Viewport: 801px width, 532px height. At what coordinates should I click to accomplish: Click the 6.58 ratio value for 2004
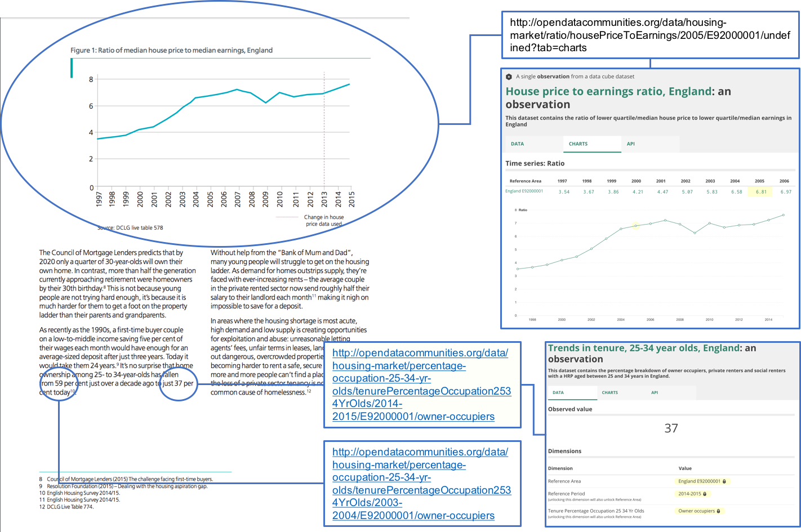coord(737,192)
